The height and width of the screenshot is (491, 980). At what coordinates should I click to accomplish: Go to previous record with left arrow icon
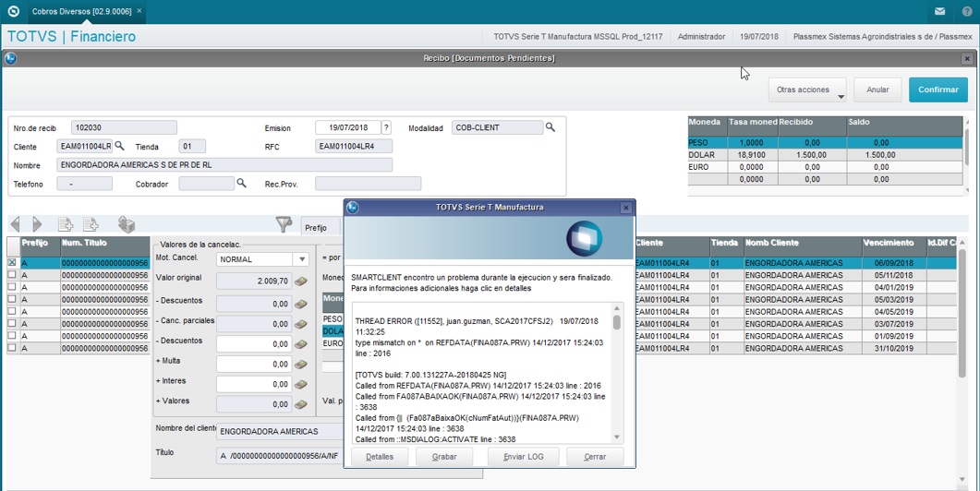pyautogui.click(x=16, y=224)
